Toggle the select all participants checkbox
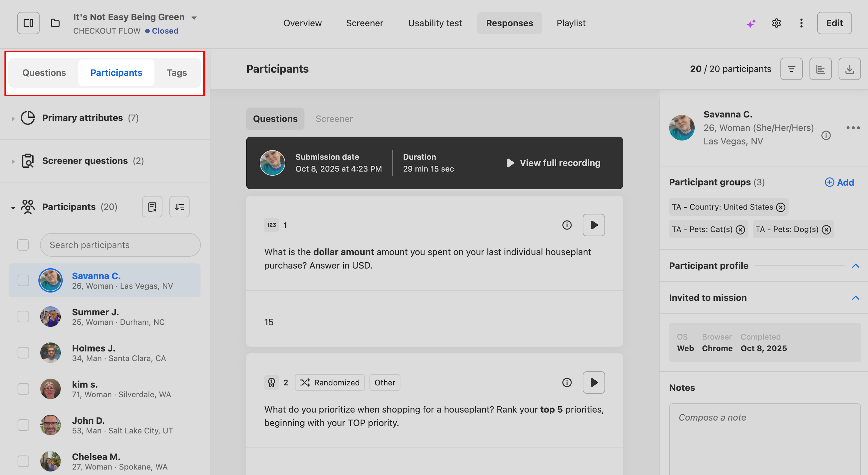The image size is (868, 475). point(23,245)
